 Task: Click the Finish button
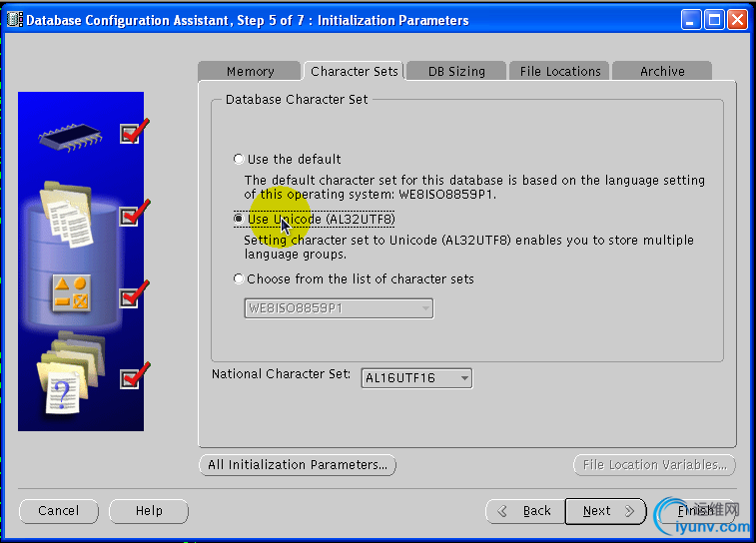(695, 511)
